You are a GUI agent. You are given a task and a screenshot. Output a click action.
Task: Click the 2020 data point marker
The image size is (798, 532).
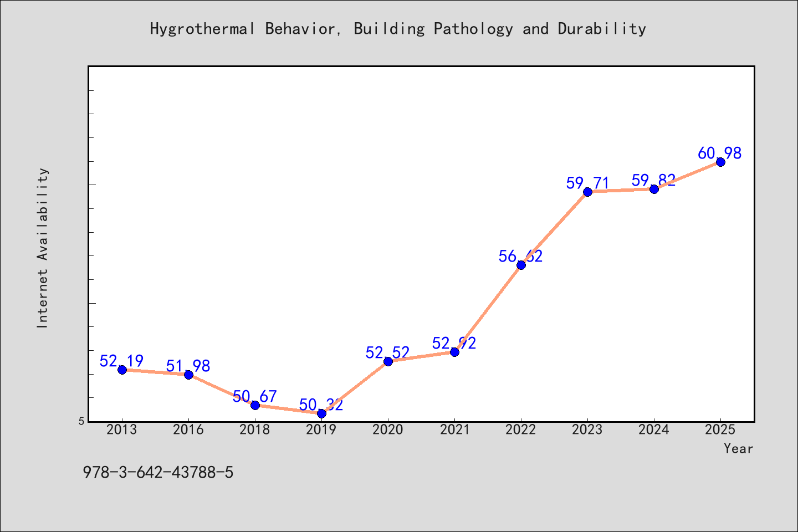point(388,361)
